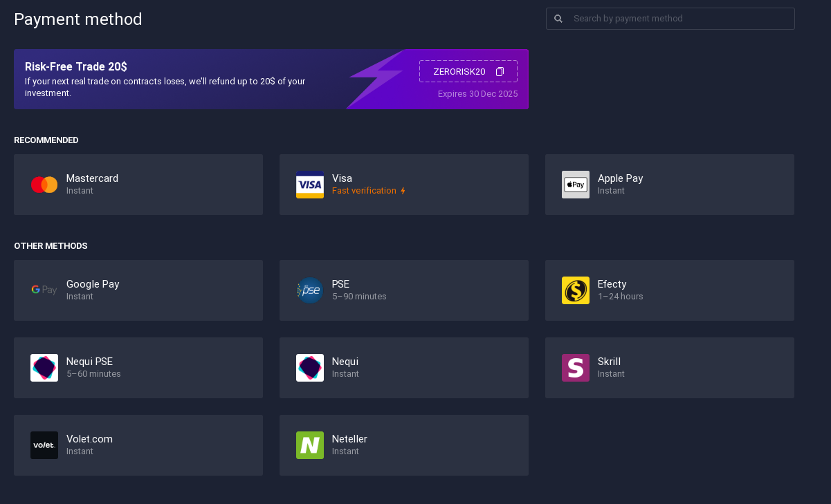Click the logo icon beside Nequi Instant
The height and width of the screenshot is (504, 831).
310,368
